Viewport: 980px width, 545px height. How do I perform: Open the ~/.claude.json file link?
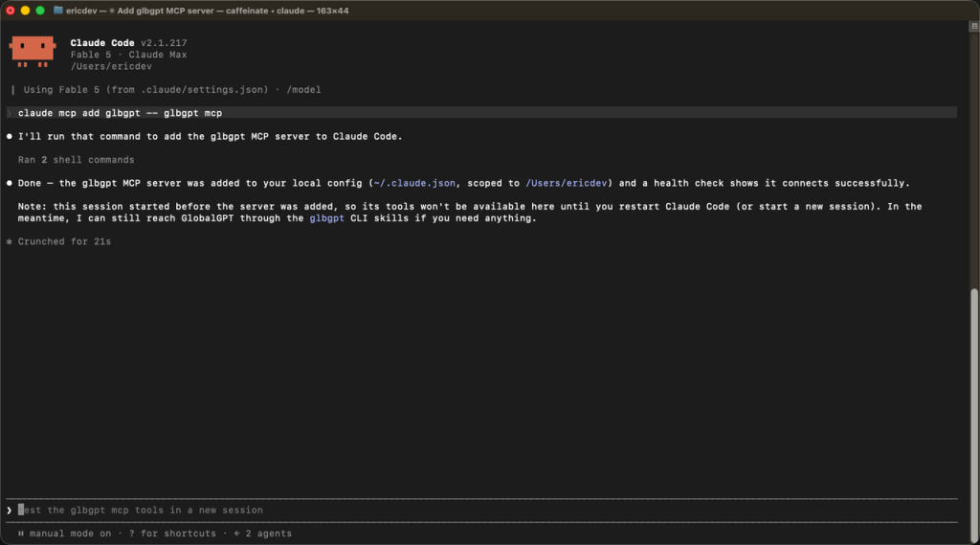point(414,183)
